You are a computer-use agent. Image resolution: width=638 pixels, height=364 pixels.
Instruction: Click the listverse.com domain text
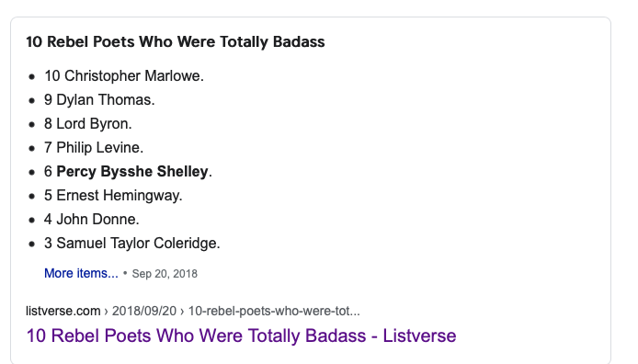coord(63,311)
